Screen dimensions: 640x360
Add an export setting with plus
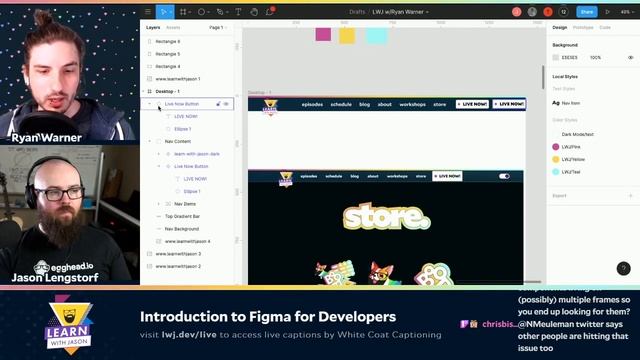click(630, 196)
